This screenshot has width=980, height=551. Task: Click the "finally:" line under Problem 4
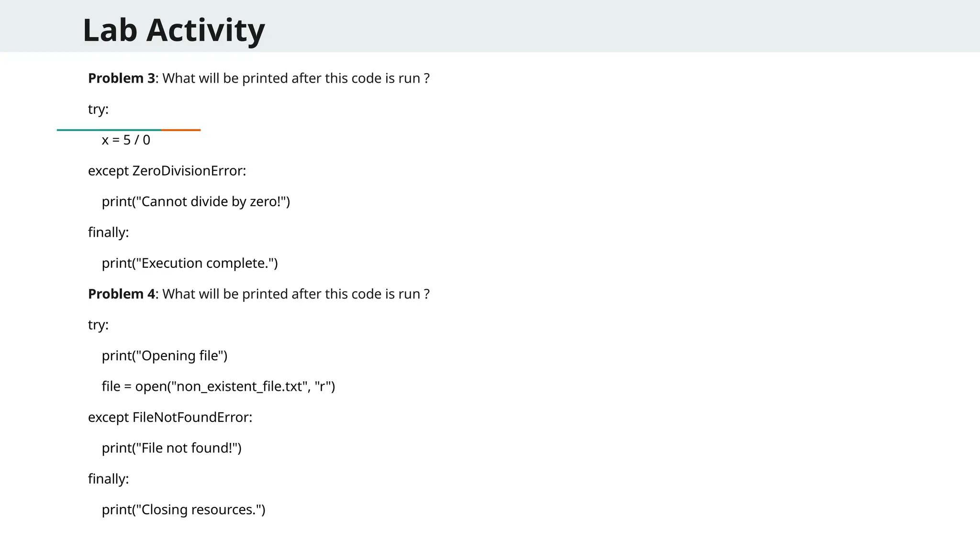tap(108, 479)
